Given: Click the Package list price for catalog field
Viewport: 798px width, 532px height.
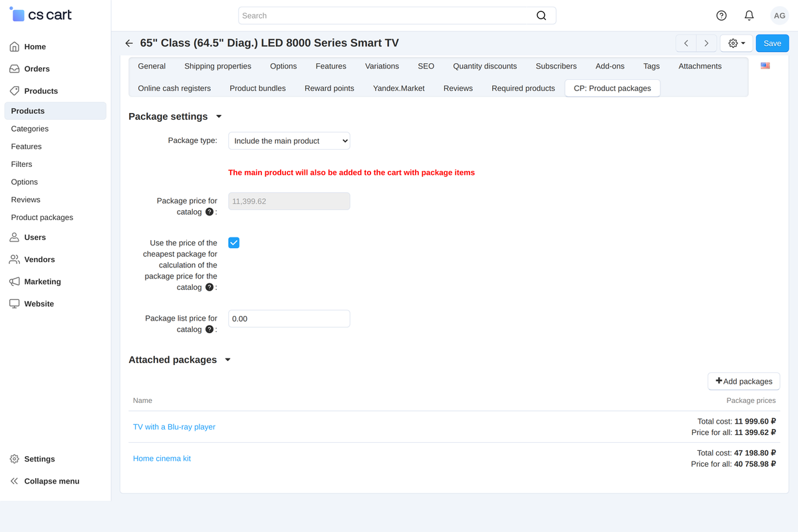Looking at the screenshot, I should 289,319.
